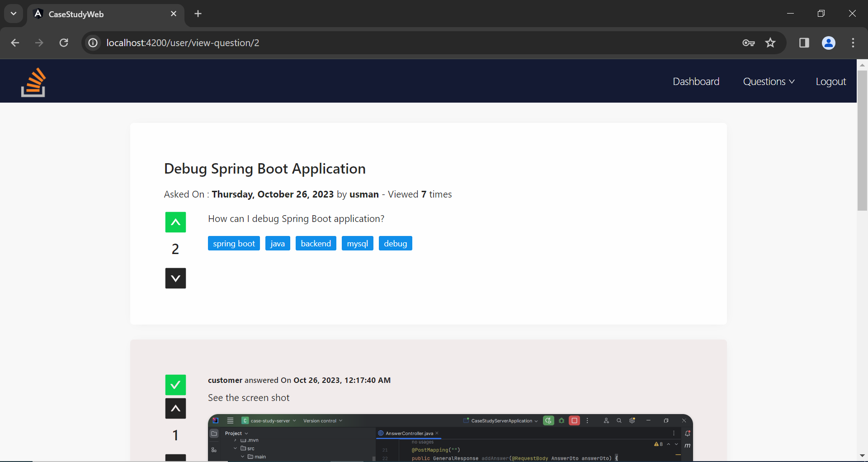Open the browser side panel
This screenshot has height=462, width=868.
pyautogui.click(x=804, y=42)
